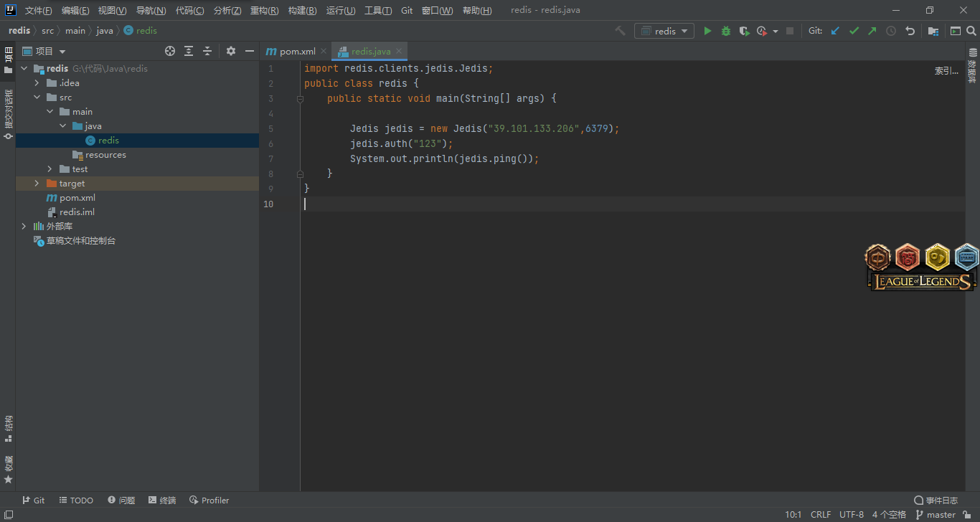Viewport: 980px width, 522px height.
Task: Click the Build project hammer icon
Action: click(x=621, y=31)
